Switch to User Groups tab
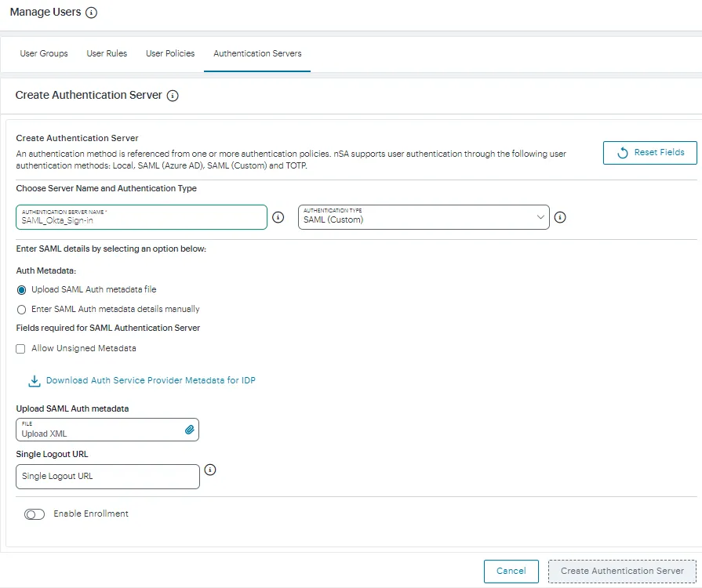Image resolution: width=702 pixels, height=588 pixels. (44, 53)
